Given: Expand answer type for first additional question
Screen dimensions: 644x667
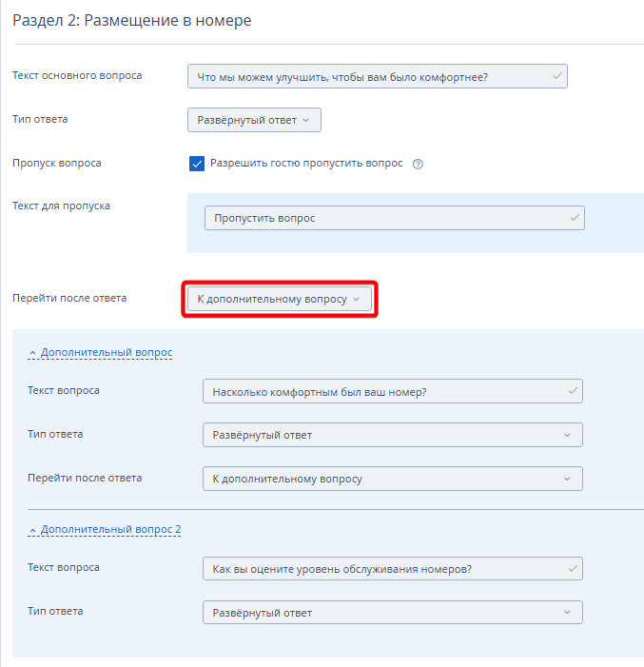Looking at the screenshot, I should pyautogui.click(x=392, y=435).
